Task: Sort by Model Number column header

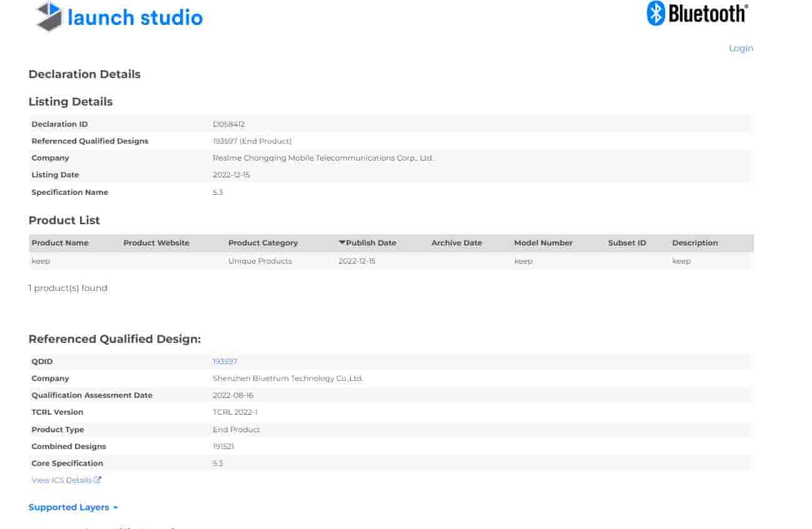Action: pos(543,242)
